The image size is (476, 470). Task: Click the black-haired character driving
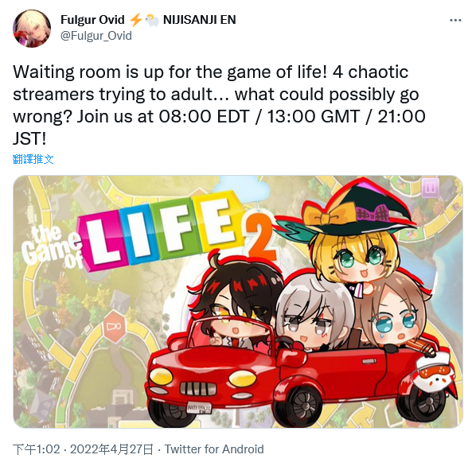click(236, 303)
